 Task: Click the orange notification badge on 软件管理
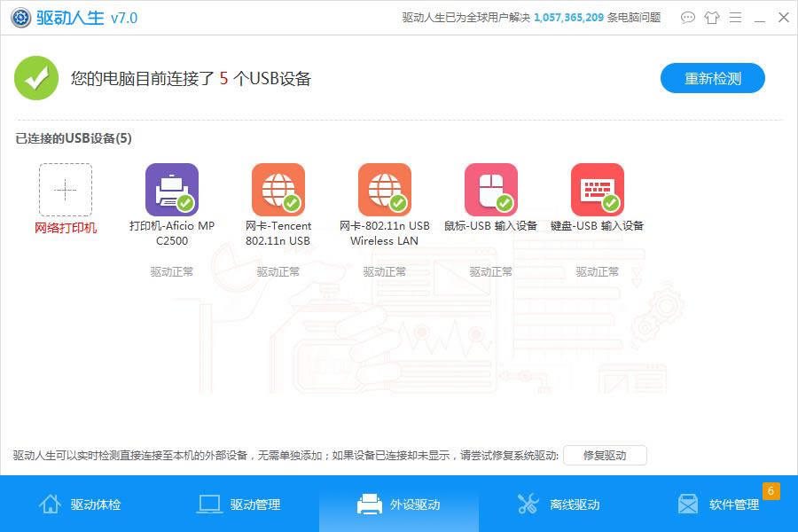point(771,491)
